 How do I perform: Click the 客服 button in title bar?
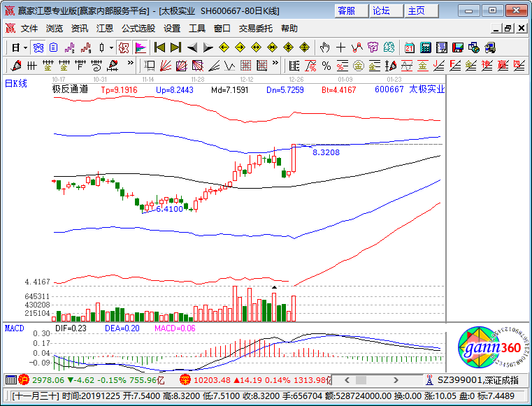pos(351,11)
